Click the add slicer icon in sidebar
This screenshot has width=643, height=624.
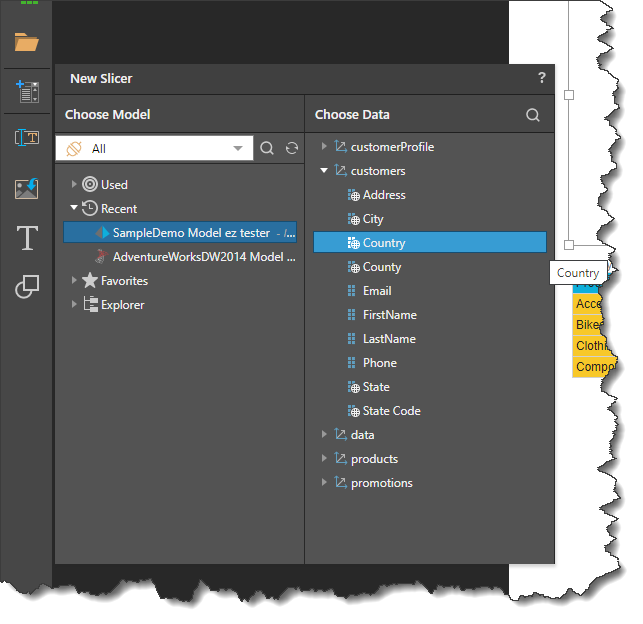[27, 91]
